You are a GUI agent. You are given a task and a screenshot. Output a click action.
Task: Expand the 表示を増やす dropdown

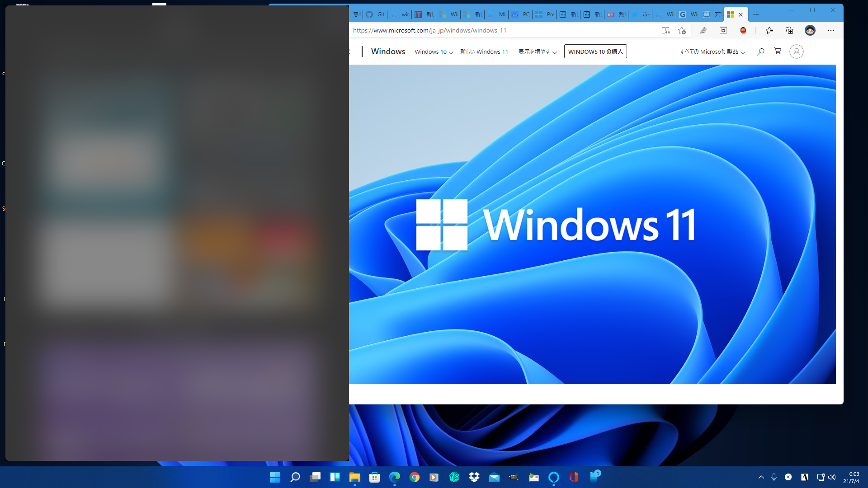[538, 52]
